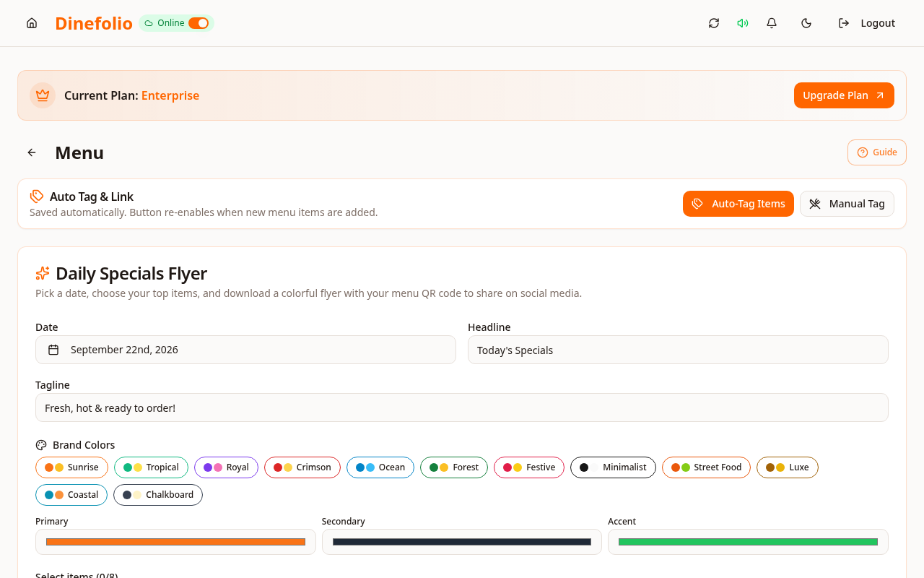Viewport: 924px width, 578px height.
Task: Click the Tagline text field
Action: [x=462, y=407]
